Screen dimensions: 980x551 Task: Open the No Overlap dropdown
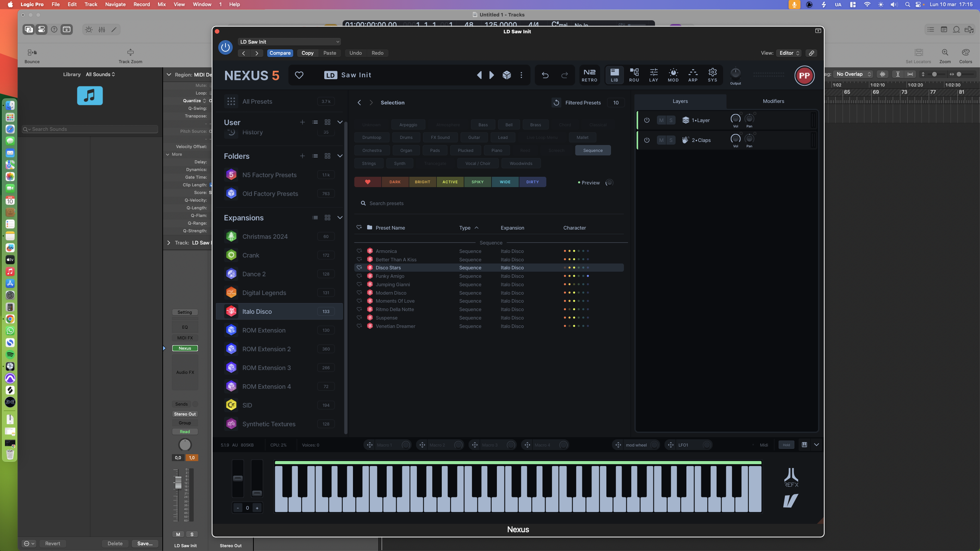[x=853, y=74]
